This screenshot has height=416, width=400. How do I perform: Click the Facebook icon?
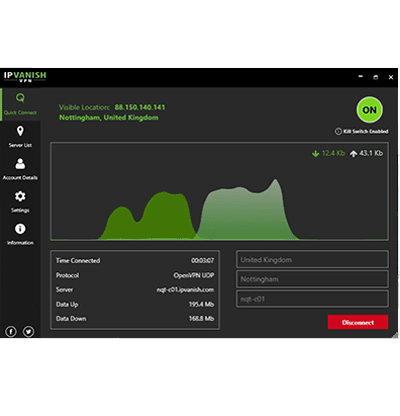[x=11, y=332]
